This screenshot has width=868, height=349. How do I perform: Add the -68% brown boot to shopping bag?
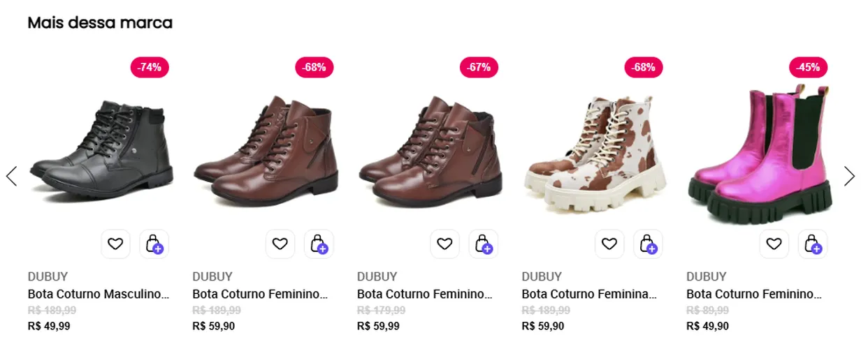point(319,244)
